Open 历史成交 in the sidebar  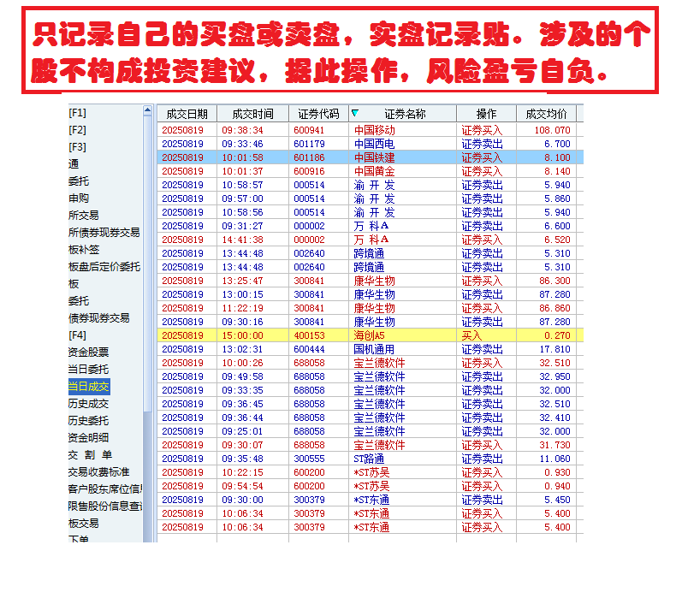[x=88, y=404]
